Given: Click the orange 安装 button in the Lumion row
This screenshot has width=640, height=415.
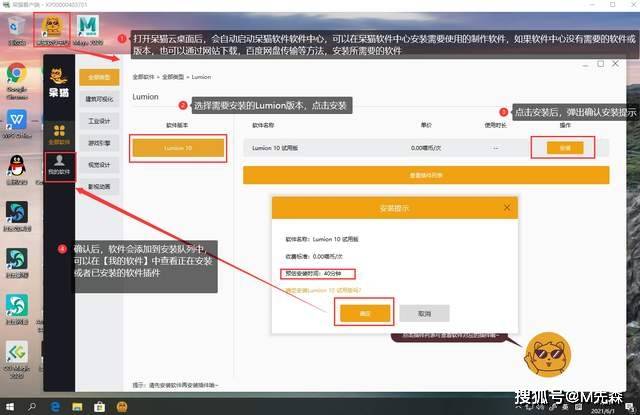Looking at the screenshot, I should coord(565,148).
